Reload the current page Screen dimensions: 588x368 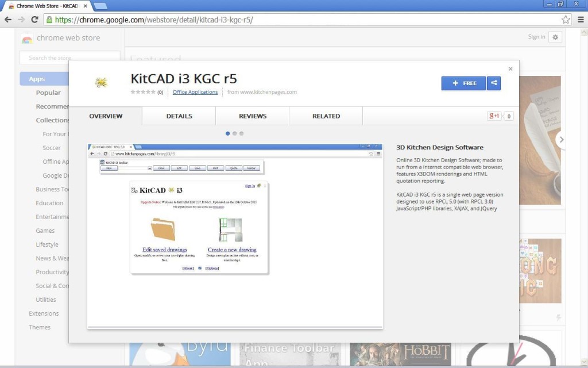34,20
